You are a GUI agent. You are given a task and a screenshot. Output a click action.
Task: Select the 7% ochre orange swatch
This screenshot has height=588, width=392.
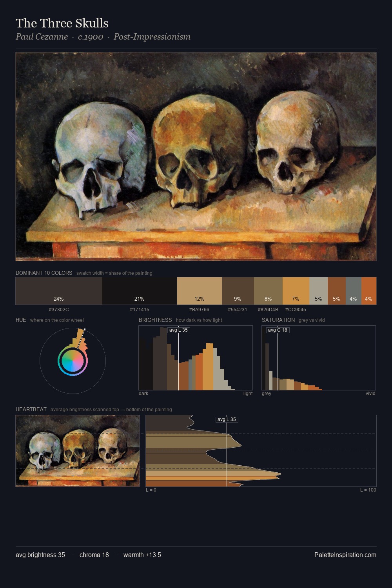point(296,291)
